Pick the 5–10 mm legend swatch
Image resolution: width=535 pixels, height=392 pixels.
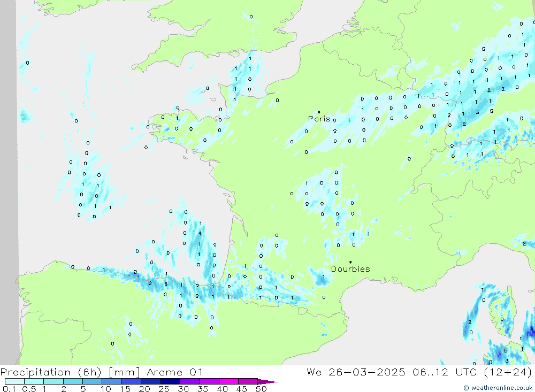93,381
